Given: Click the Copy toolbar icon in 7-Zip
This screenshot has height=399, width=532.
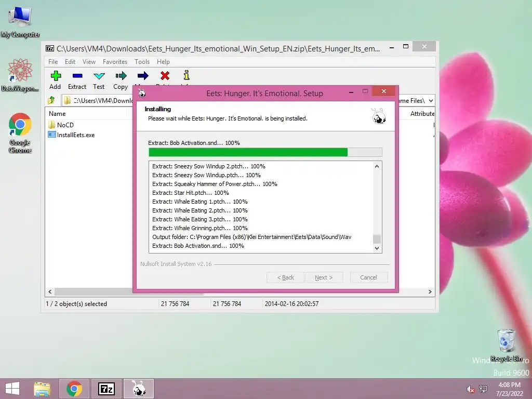Looking at the screenshot, I should (x=121, y=76).
